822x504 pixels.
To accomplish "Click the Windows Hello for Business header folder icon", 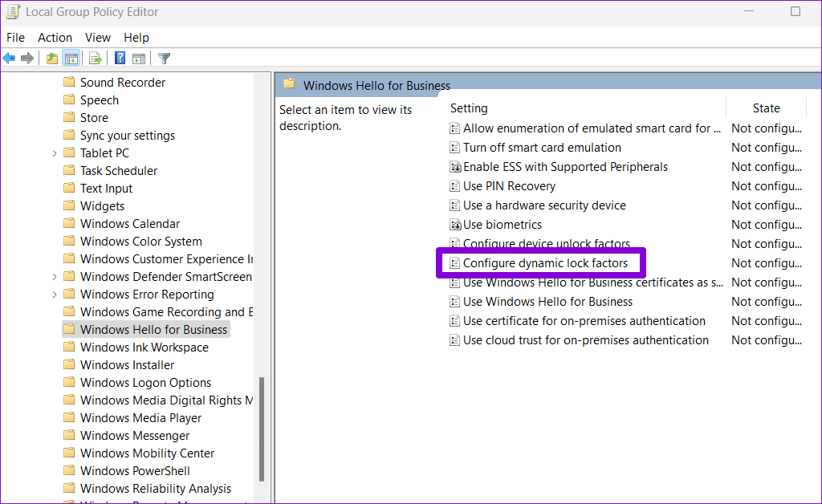I will [x=288, y=84].
